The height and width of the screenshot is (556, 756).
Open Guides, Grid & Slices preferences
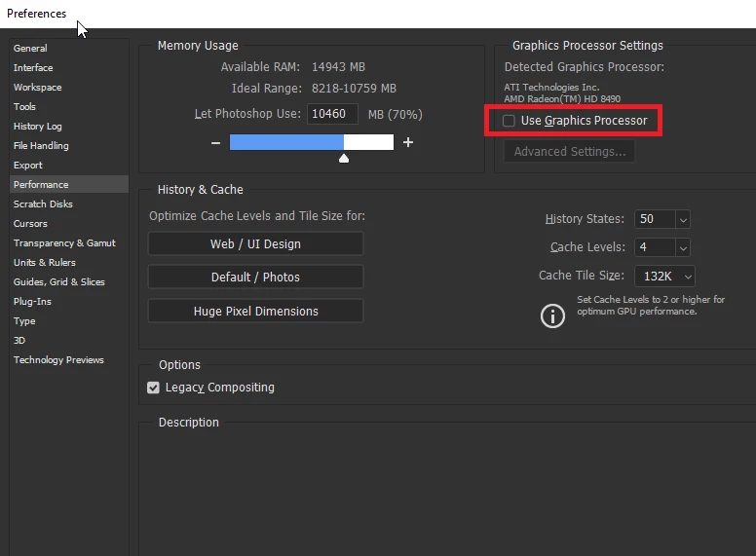click(x=59, y=281)
